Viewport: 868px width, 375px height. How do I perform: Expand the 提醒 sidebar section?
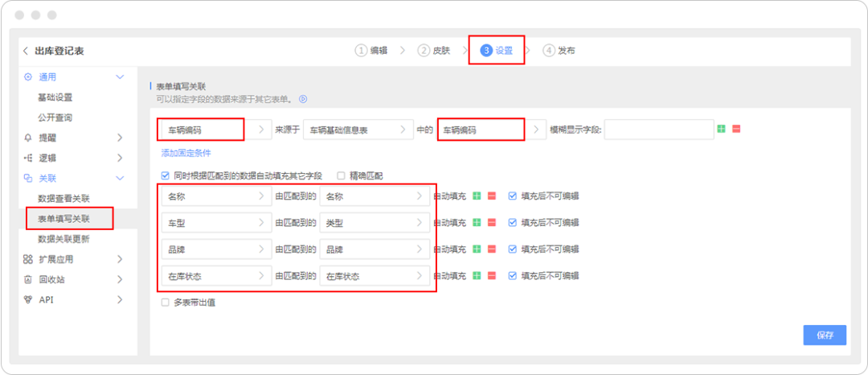tap(119, 138)
